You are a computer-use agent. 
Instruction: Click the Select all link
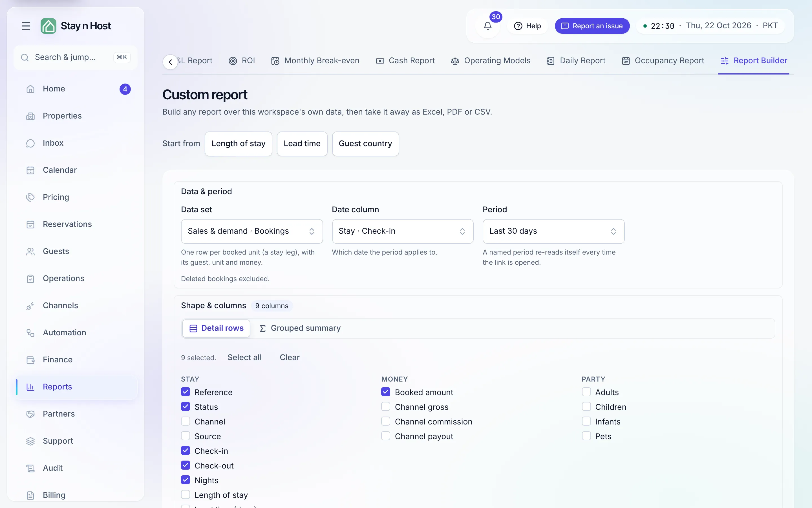(x=245, y=358)
